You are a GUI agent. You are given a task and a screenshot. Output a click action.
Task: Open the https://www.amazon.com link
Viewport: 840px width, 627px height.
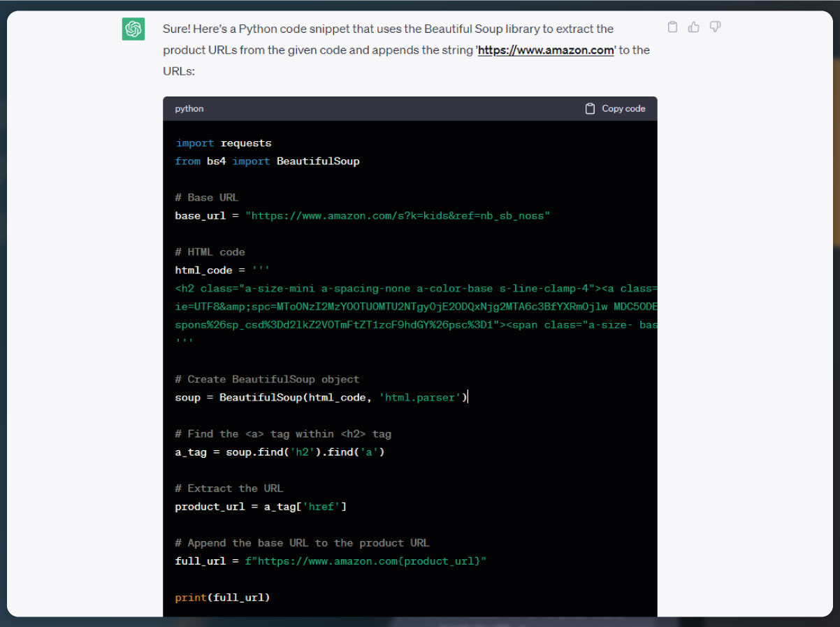tap(546, 50)
